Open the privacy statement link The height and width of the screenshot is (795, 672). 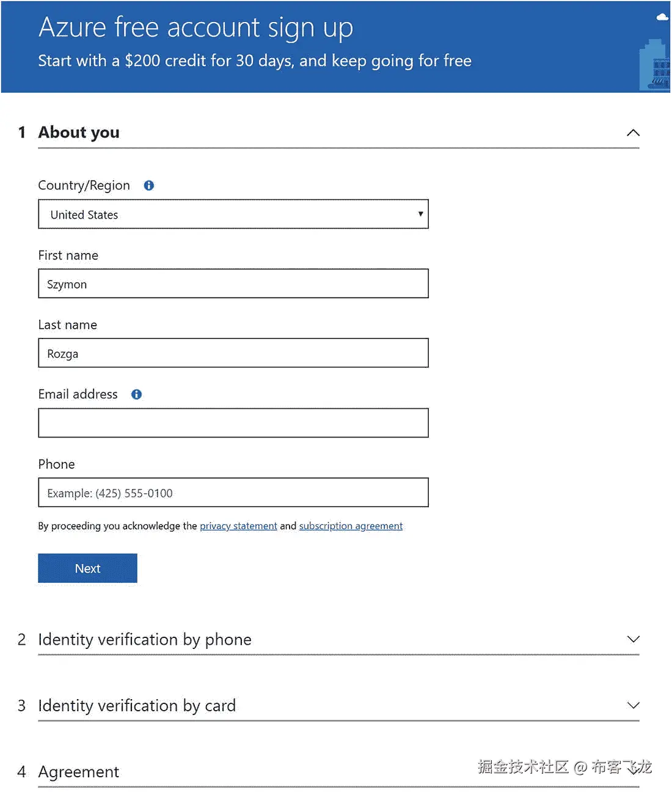tap(238, 526)
